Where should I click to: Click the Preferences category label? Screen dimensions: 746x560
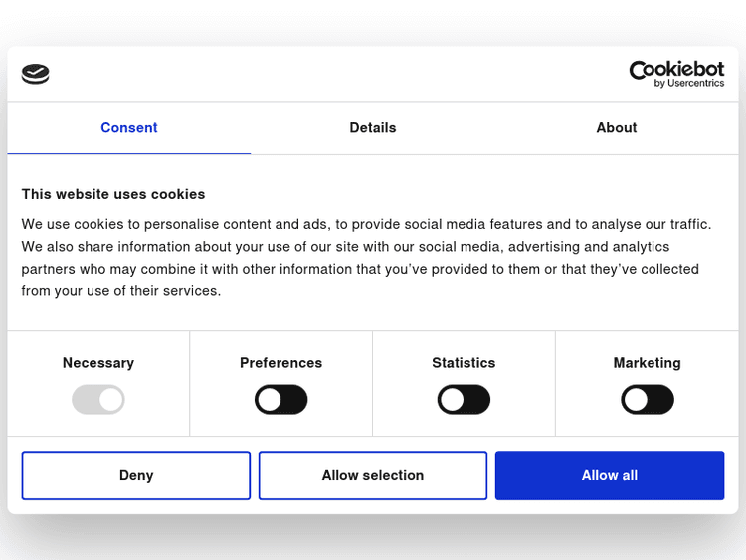coord(281,363)
